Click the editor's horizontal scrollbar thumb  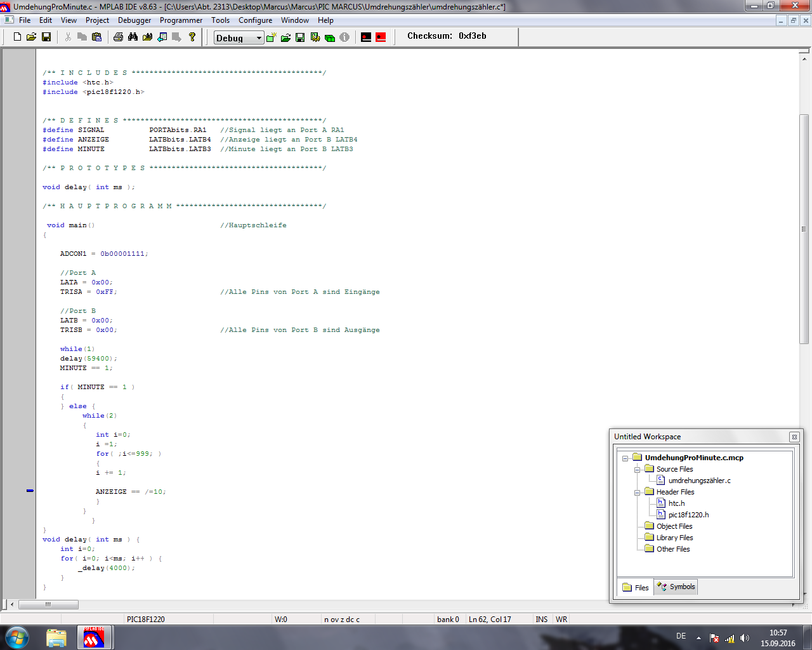pyautogui.click(x=48, y=604)
